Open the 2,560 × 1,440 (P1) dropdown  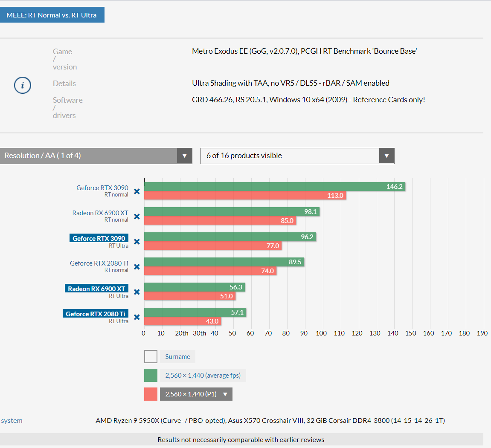pos(196,394)
